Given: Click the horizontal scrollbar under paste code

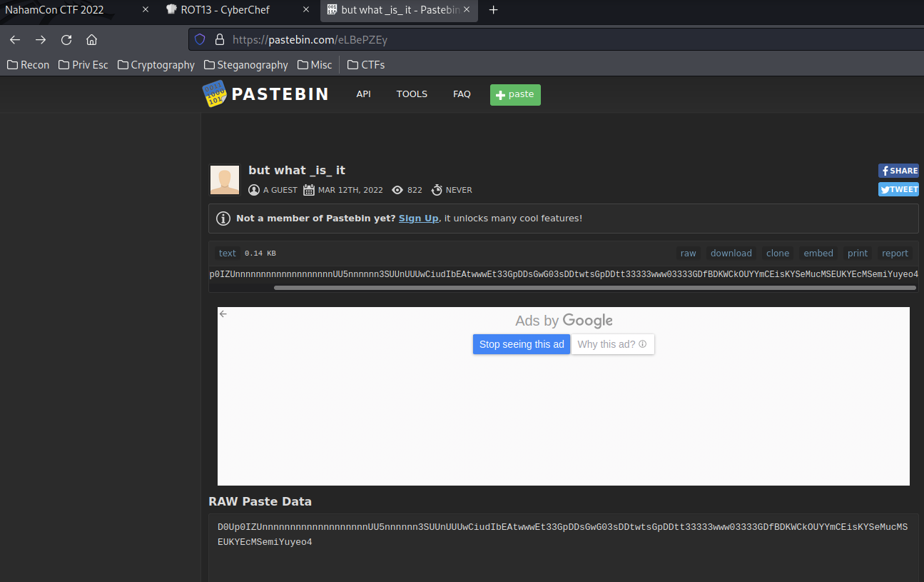Looking at the screenshot, I should tap(594, 288).
